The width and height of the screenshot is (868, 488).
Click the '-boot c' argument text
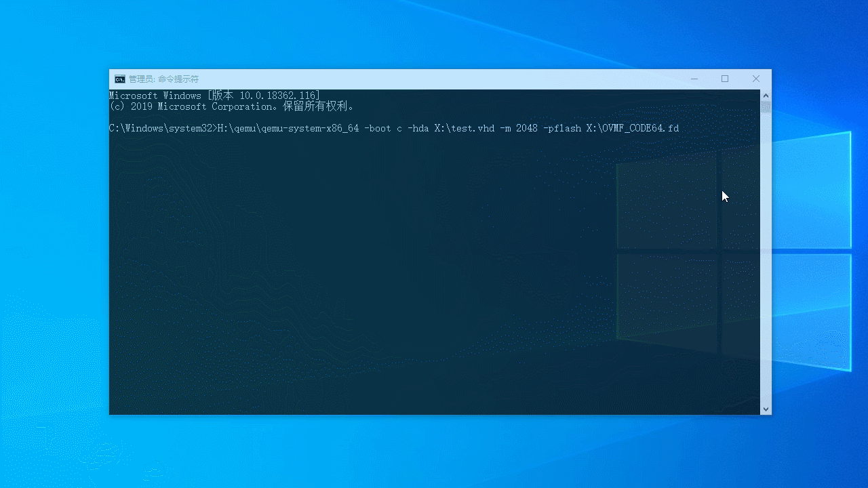pyautogui.click(x=383, y=128)
